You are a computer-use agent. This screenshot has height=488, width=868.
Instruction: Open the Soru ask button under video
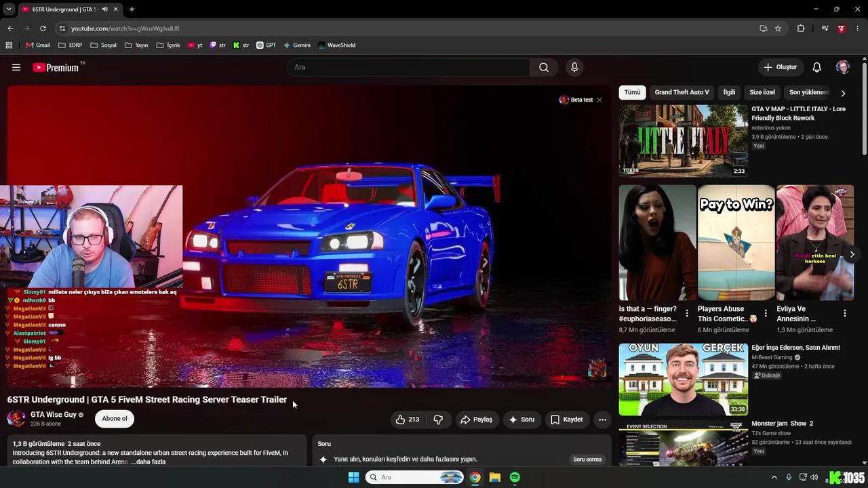(x=522, y=420)
